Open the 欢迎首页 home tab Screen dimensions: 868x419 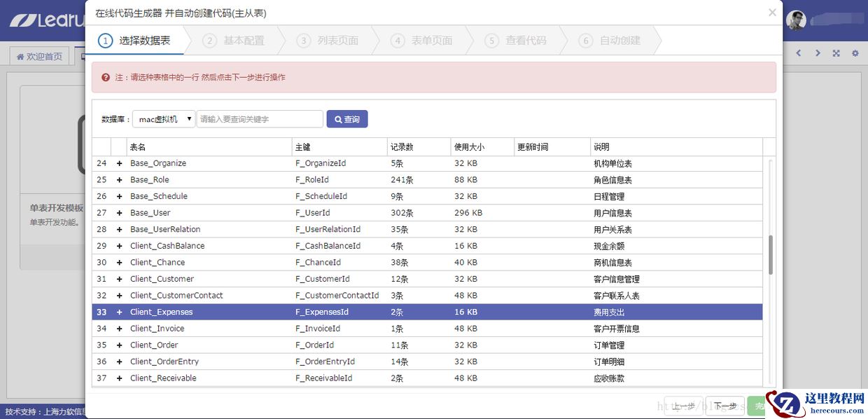click(39, 56)
